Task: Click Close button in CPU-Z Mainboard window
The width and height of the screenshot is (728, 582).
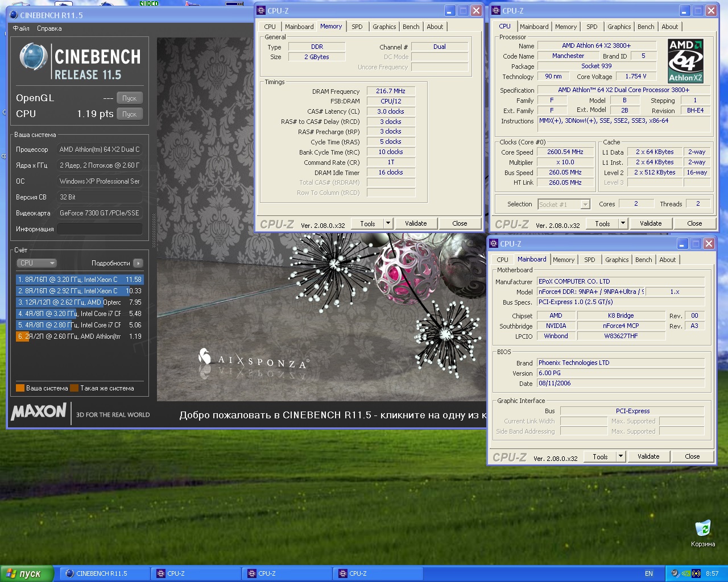Action: [692, 456]
